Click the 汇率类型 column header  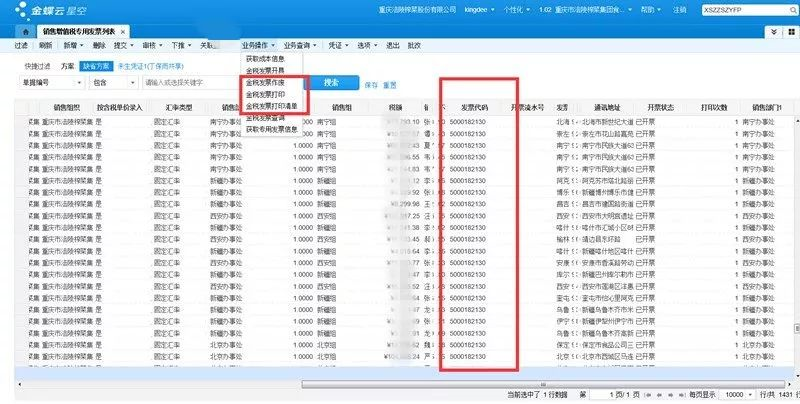pos(179,108)
